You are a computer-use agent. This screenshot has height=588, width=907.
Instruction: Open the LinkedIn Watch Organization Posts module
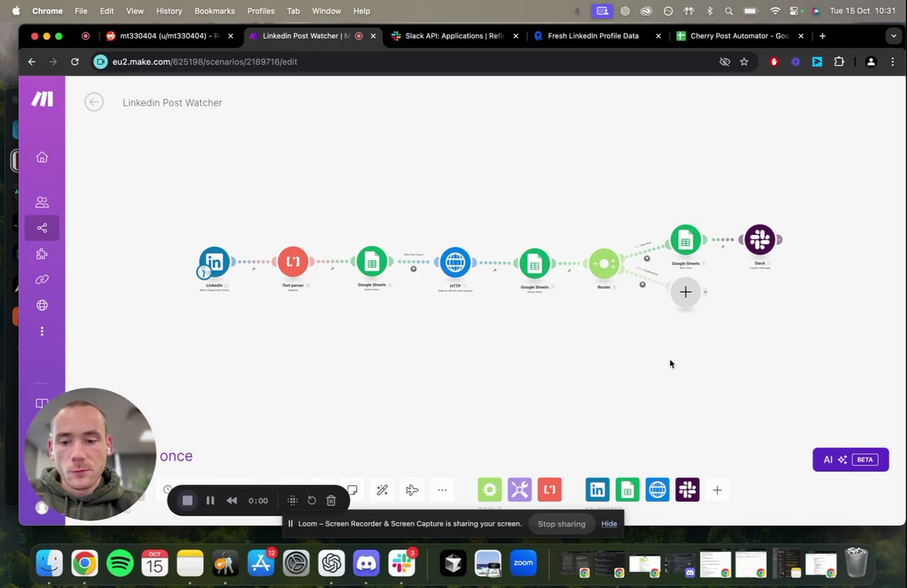pos(214,261)
